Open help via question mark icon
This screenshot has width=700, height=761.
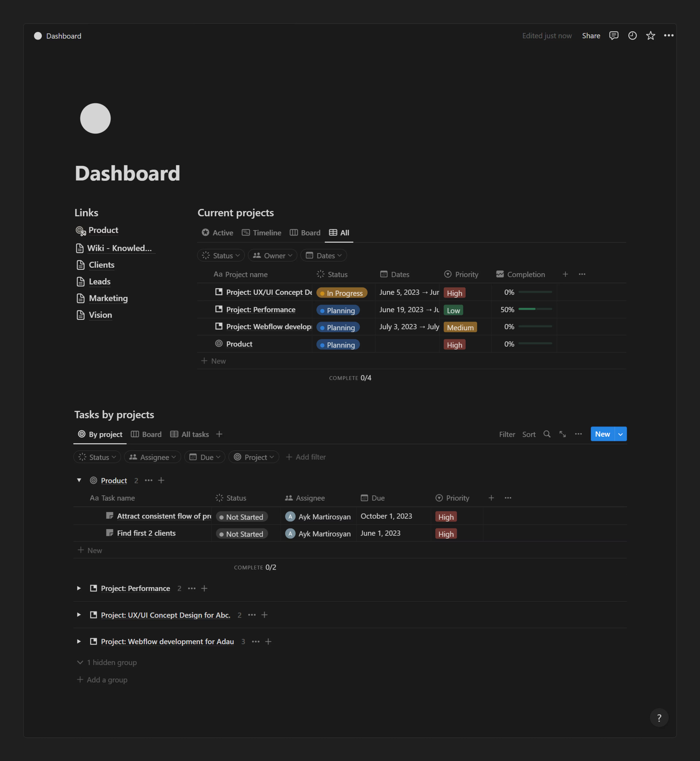tap(659, 717)
